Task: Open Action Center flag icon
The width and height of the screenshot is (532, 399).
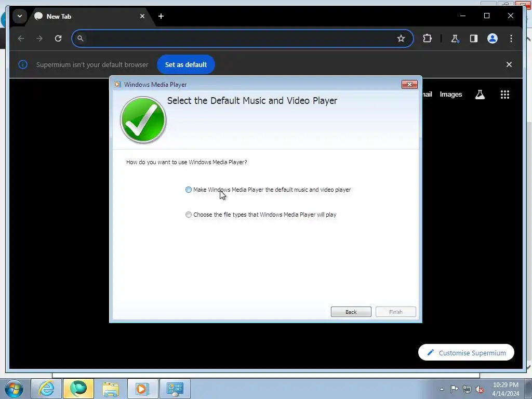Action: (454, 389)
